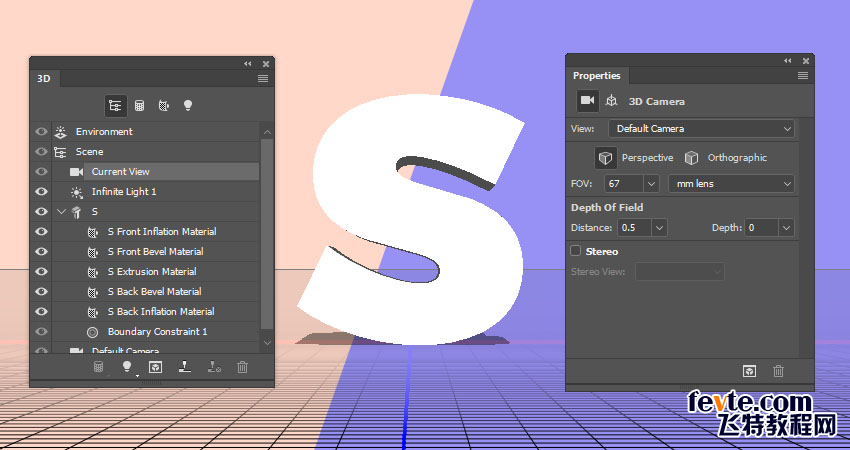This screenshot has height=450, width=850.
Task: Collapse the S mesh tree node
Action: tap(61, 212)
